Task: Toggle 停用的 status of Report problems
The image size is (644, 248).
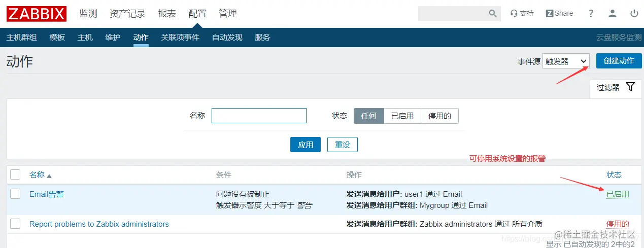Action: coord(618,224)
